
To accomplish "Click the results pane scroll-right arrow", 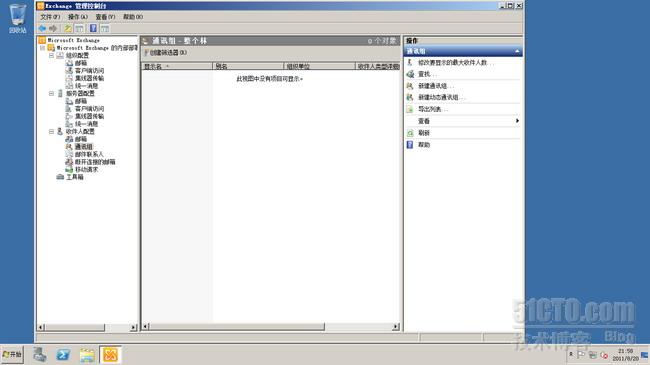I will [396, 327].
